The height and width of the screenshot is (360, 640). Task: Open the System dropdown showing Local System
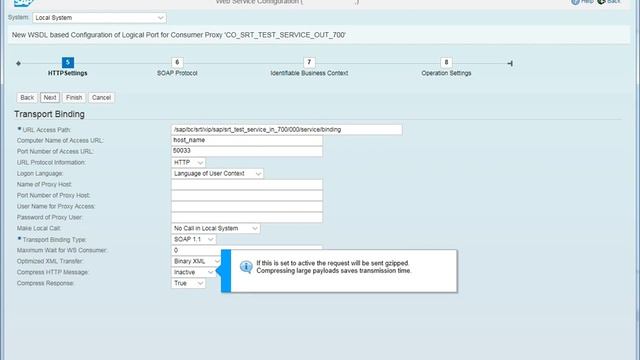click(99, 18)
